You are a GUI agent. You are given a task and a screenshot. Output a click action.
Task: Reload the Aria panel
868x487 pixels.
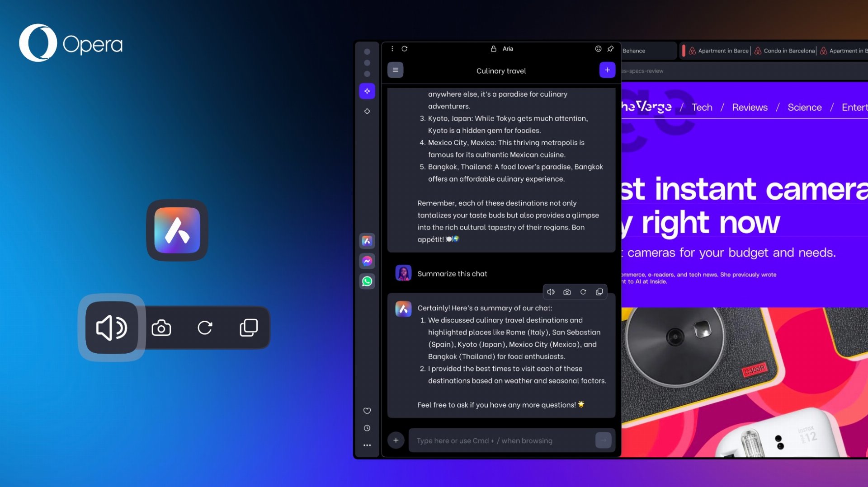click(x=405, y=49)
